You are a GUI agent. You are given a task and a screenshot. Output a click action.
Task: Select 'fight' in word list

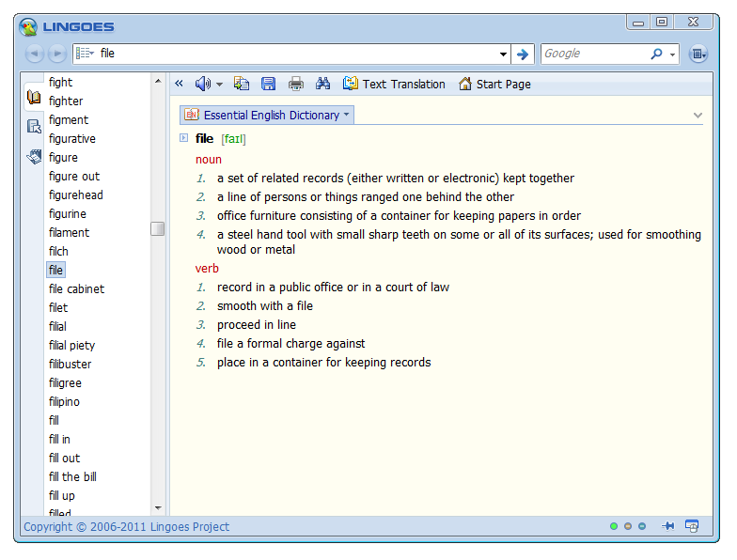[60, 83]
